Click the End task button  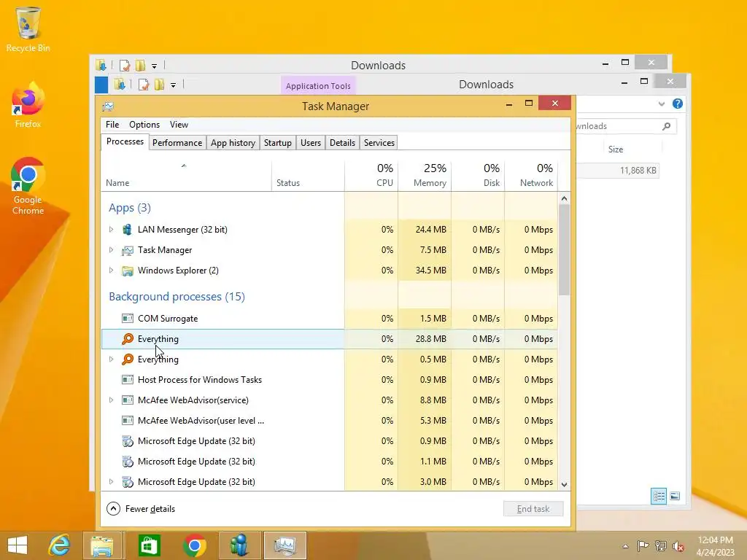pyautogui.click(x=533, y=509)
